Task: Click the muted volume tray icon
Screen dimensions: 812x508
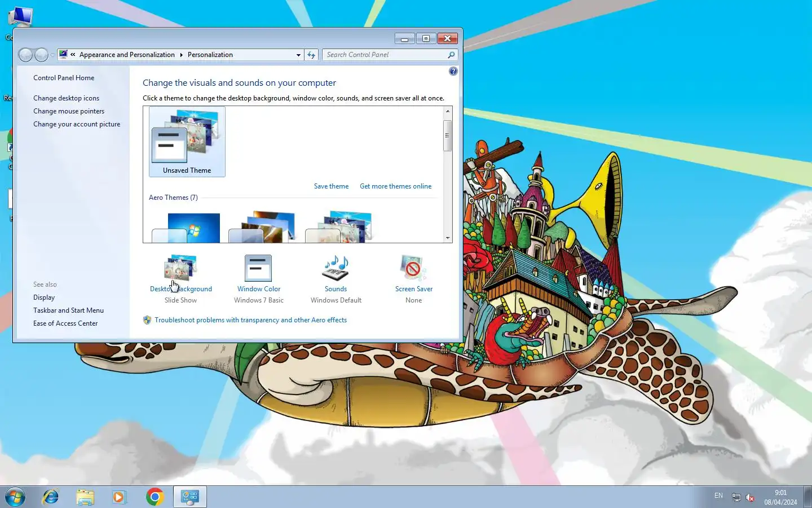Action: 750,497
